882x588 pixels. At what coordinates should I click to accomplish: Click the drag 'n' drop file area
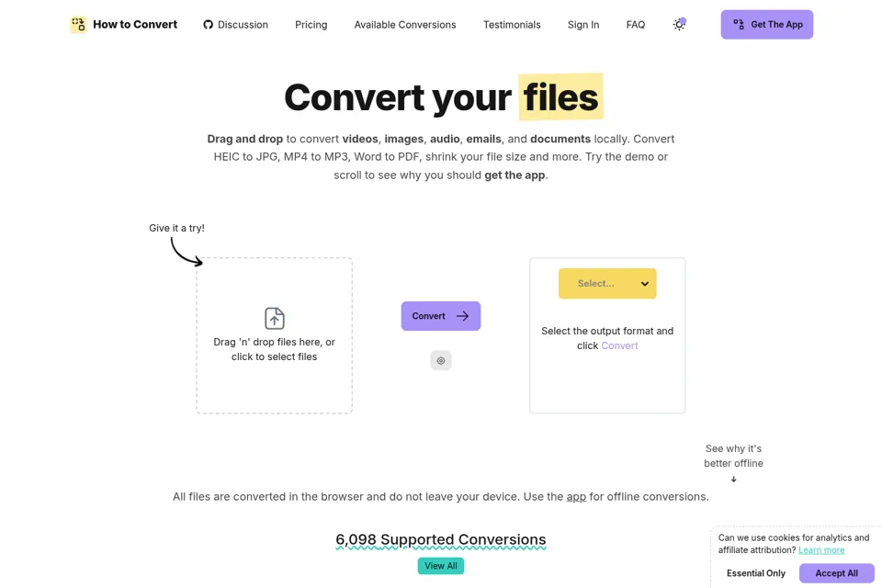point(275,336)
